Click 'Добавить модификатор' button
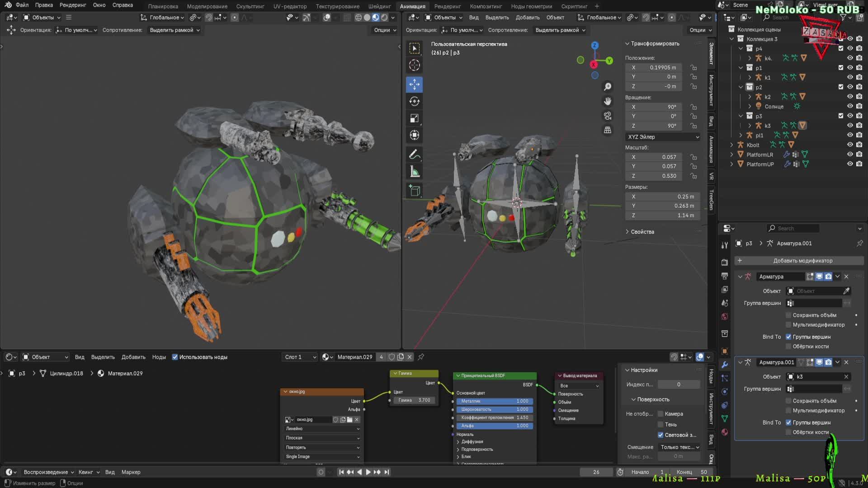The width and height of the screenshot is (868, 488). pos(802,261)
